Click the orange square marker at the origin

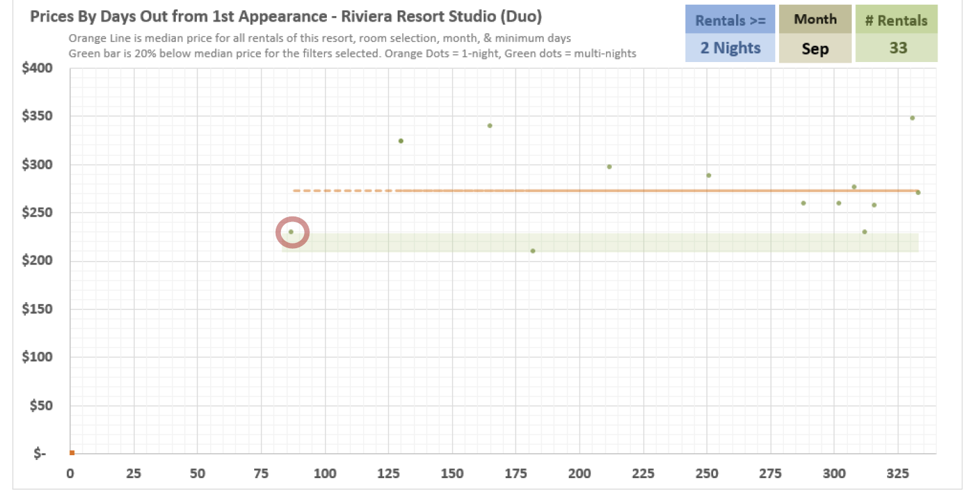(x=71, y=453)
